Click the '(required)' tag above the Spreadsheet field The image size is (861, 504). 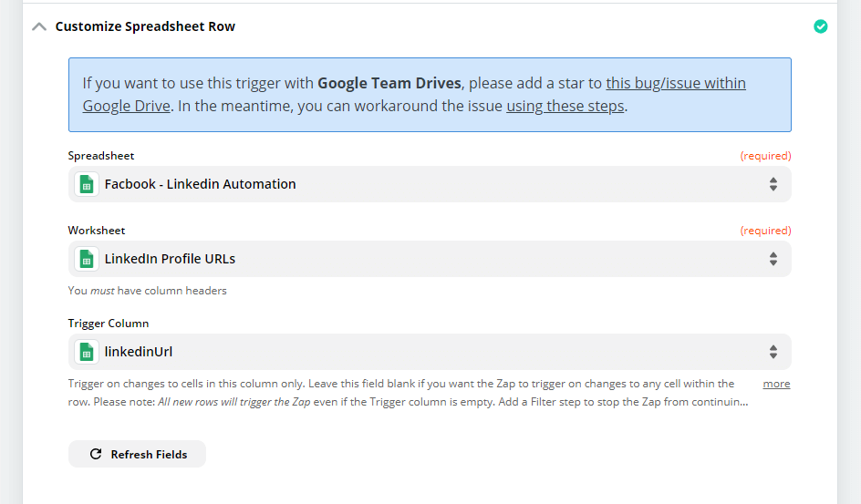tap(765, 156)
